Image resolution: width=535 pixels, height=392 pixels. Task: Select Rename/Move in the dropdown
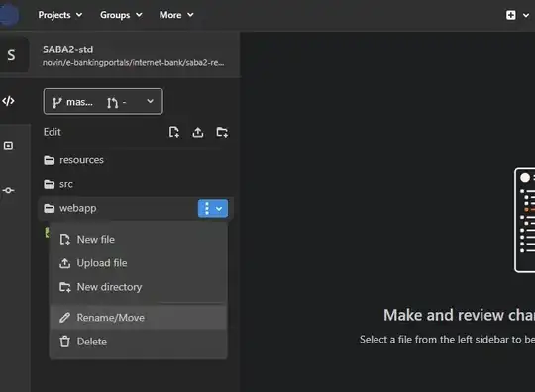138,318
